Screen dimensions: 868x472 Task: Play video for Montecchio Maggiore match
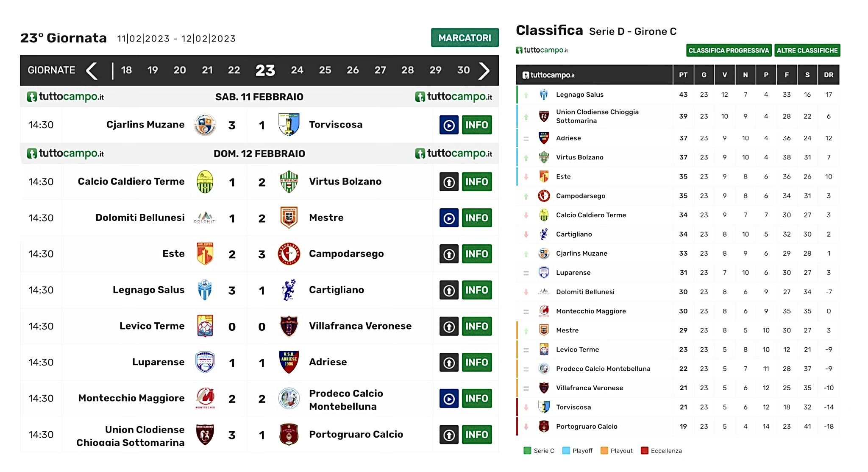click(x=449, y=399)
